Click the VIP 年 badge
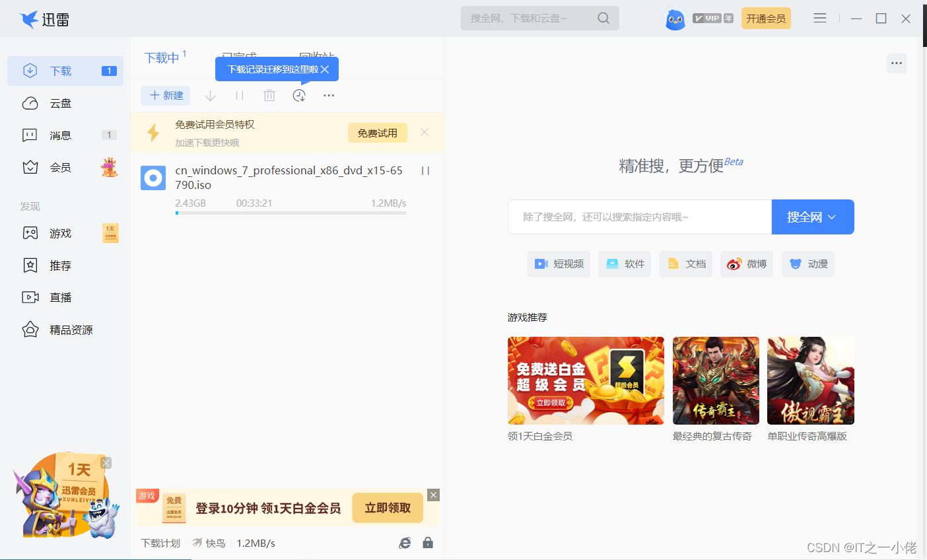This screenshot has height=560, width=927. pyautogui.click(x=713, y=18)
